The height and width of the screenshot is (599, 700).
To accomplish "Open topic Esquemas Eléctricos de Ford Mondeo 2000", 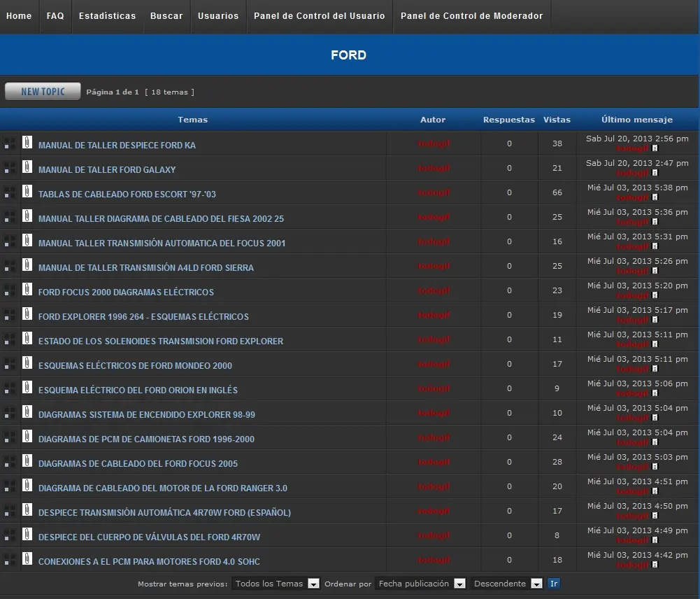I will [x=135, y=366].
